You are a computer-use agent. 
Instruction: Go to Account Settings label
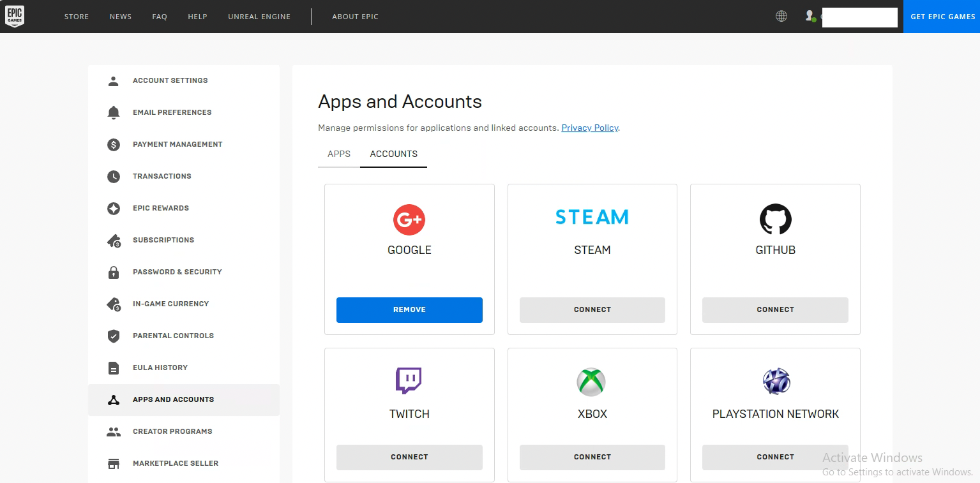[170, 80]
